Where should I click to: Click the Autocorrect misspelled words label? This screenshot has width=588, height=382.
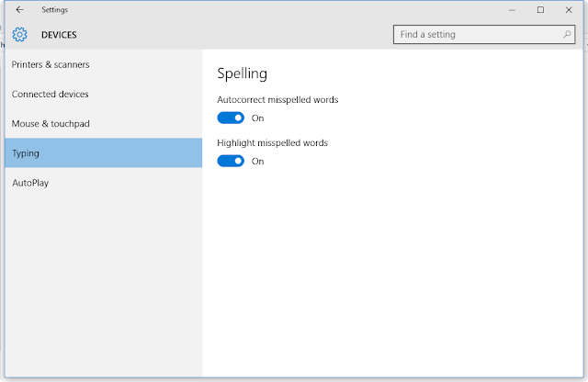(x=272, y=99)
